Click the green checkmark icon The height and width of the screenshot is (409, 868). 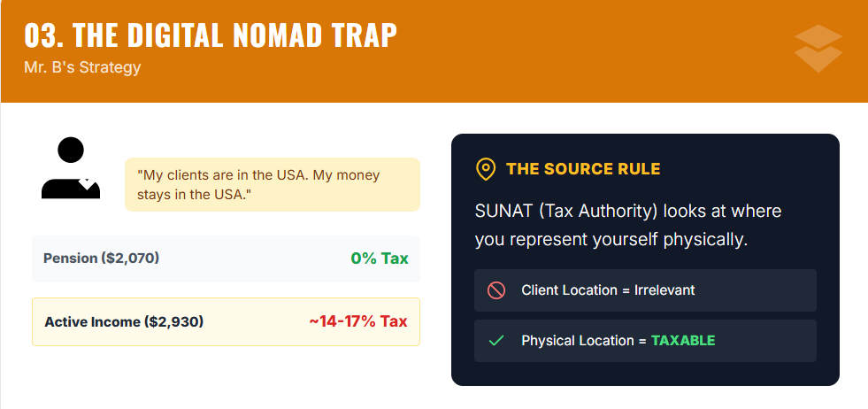(x=496, y=341)
